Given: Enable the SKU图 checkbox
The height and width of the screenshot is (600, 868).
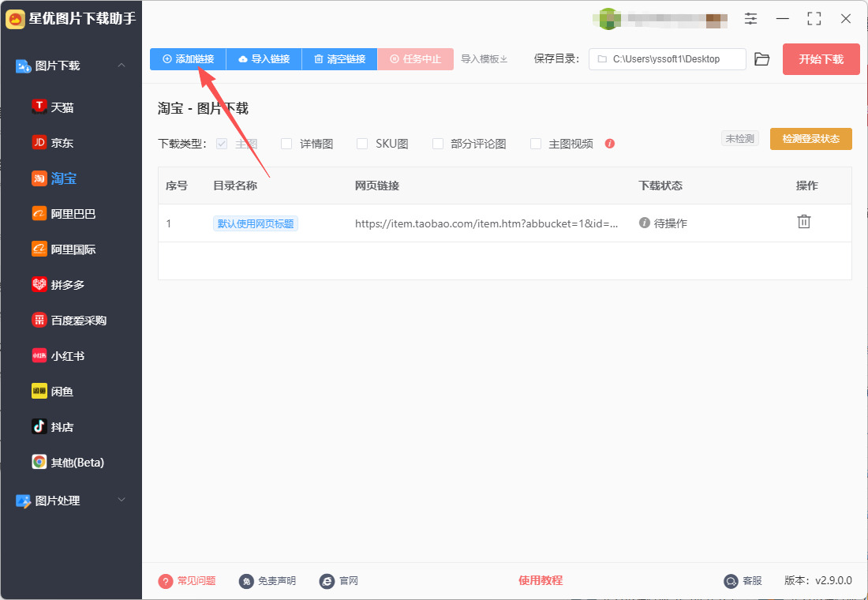Looking at the screenshot, I should tap(362, 144).
